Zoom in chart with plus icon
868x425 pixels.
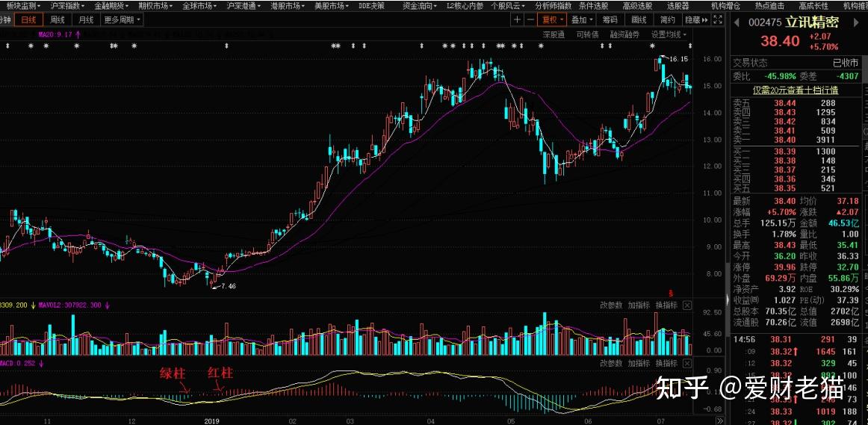pos(517,20)
